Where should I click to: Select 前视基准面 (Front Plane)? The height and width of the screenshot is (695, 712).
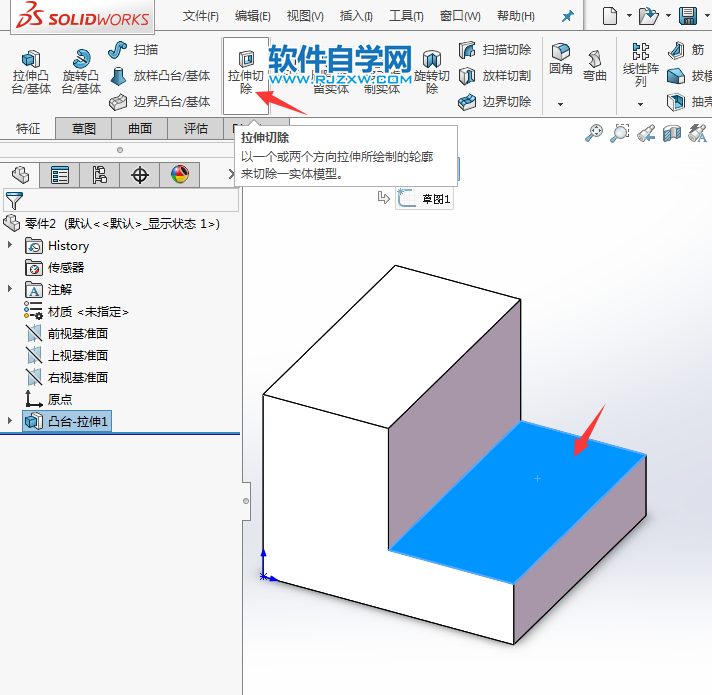coord(67,334)
